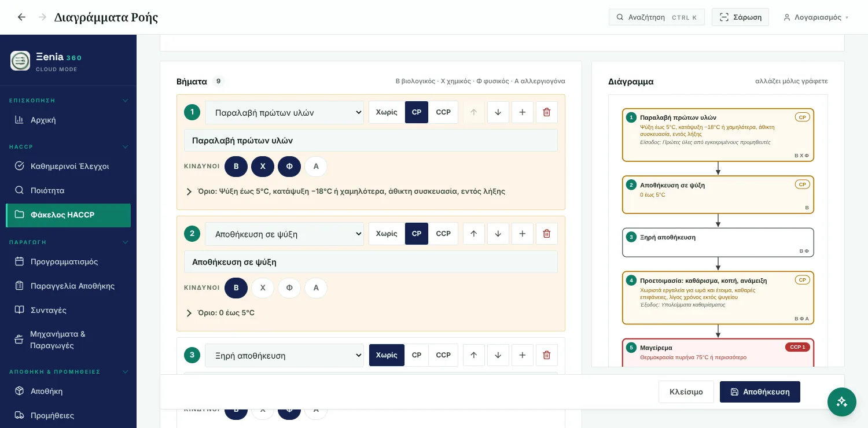Move step 3 Ξηρή αποθήκευση up
Screen dimensions: 868x428
pyautogui.click(x=474, y=355)
